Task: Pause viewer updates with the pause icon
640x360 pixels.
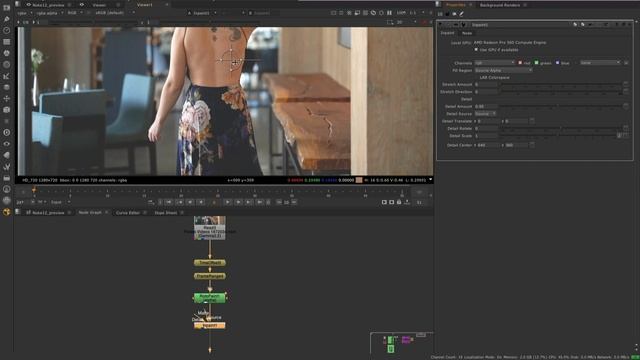Action: pyautogui.click(x=389, y=13)
